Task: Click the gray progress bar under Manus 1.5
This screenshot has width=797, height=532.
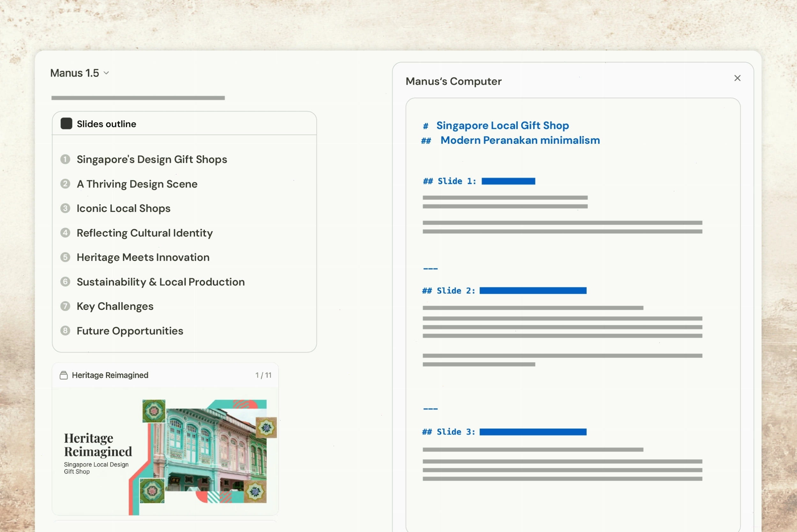Action: coord(138,98)
